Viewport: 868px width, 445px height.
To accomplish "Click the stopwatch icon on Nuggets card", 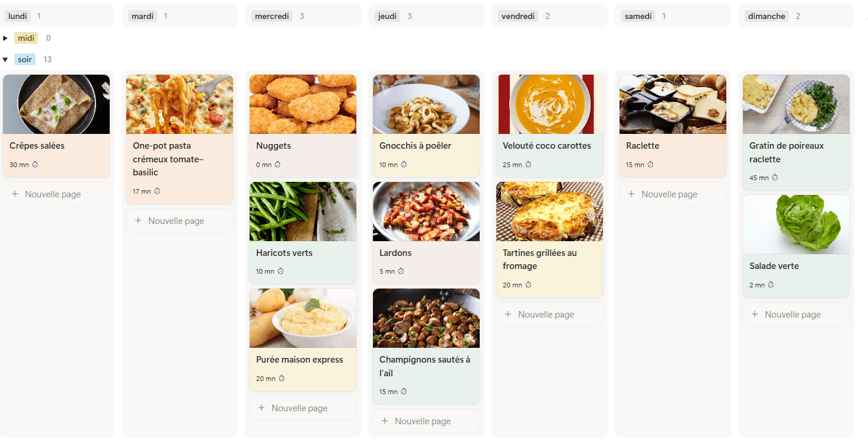I will 277,165.
